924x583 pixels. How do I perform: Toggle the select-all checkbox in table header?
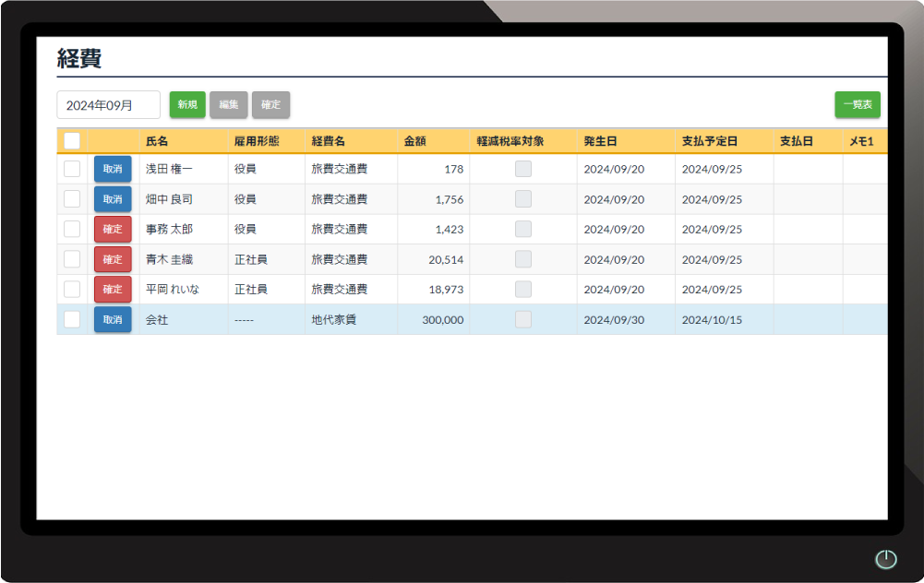[x=72, y=141]
